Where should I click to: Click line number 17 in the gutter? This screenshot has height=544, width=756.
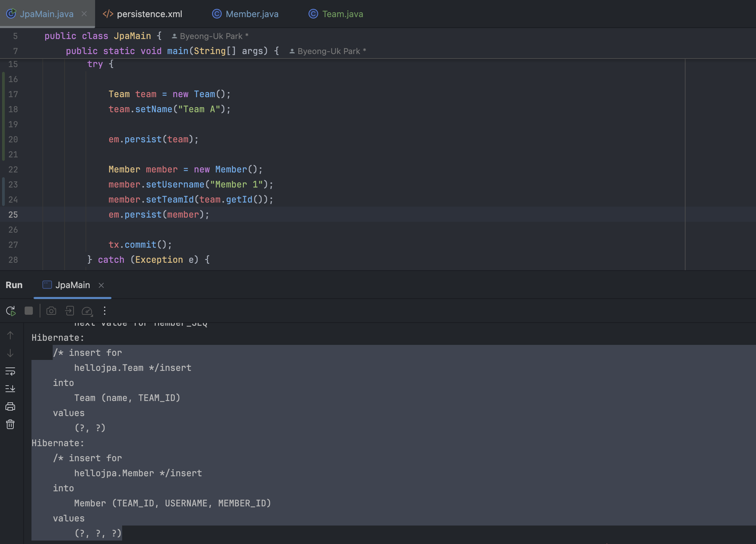(x=13, y=94)
